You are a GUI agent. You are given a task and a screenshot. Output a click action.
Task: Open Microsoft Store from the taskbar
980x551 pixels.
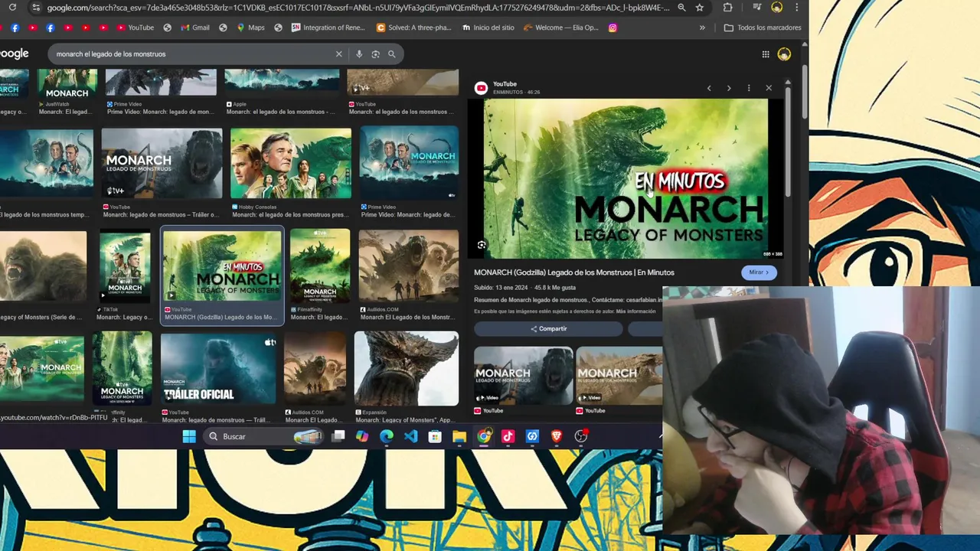[435, 436]
